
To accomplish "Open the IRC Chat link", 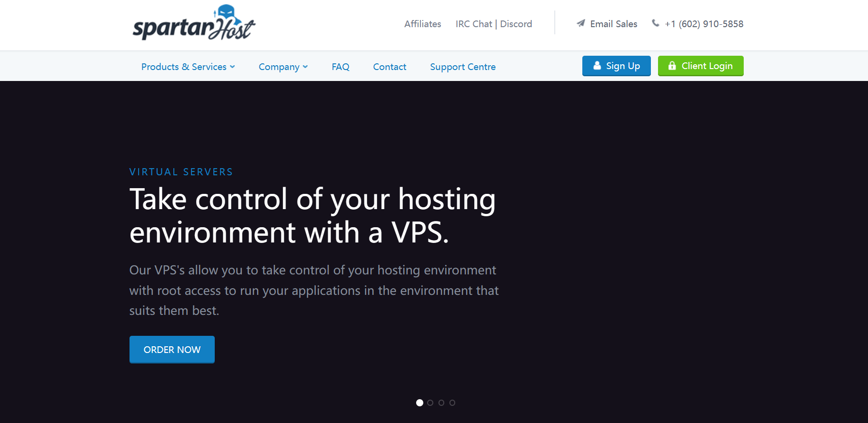I will tap(473, 24).
